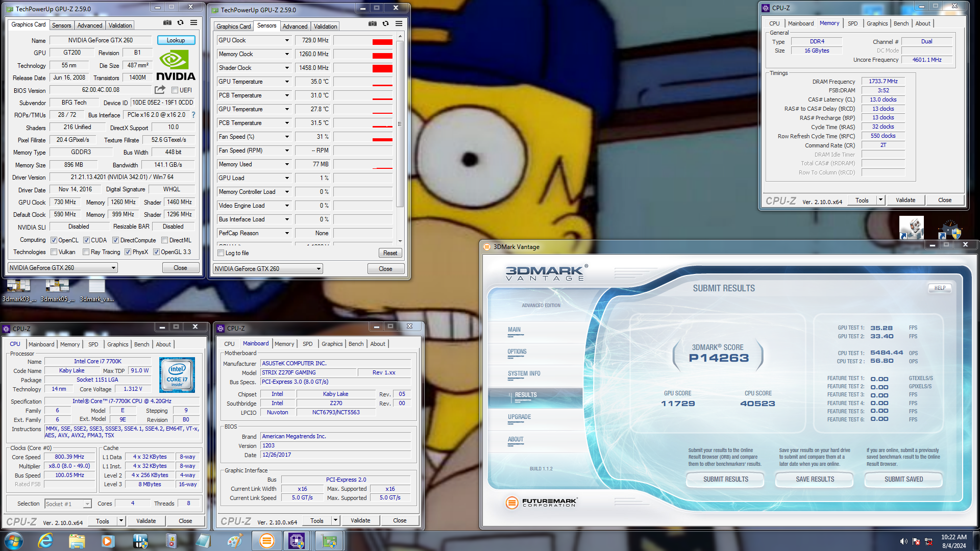Image resolution: width=980 pixels, height=551 pixels.
Task: Open Tools dropdown arrow in CPU-Z Memory window
Action: [880, 200]
